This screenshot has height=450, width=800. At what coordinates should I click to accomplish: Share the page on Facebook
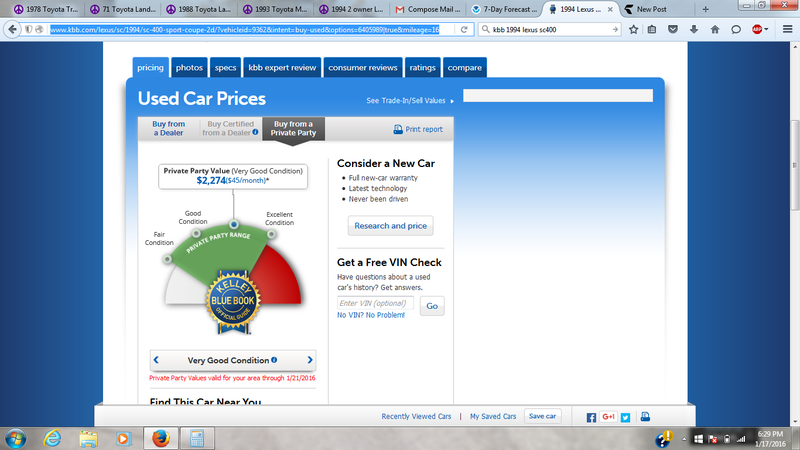[591, 417]
